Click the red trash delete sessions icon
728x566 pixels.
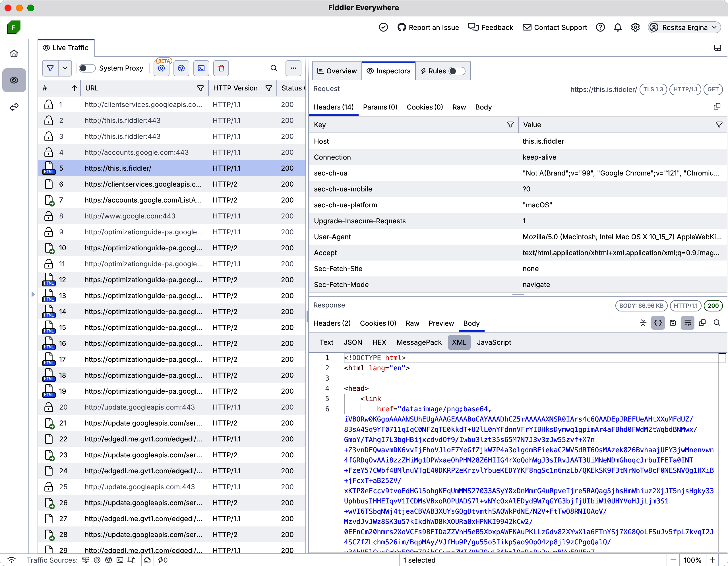(221, 68)
